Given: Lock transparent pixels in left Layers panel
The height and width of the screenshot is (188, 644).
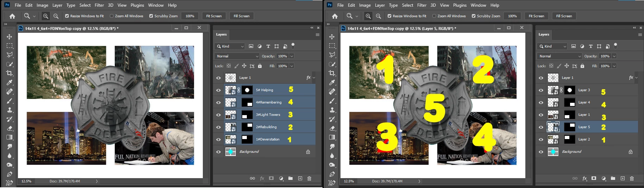Looking at the screenshot, I should pos(229,66).
